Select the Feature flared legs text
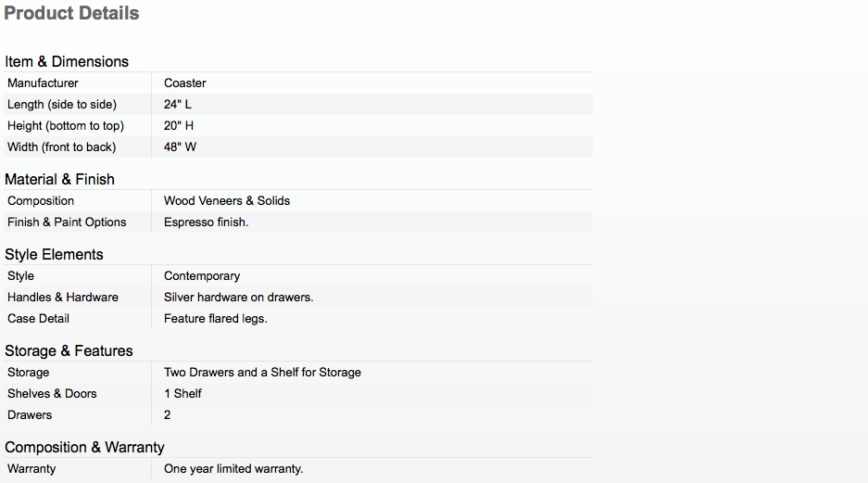Viewport: 868px width, 483px height. tap(216, 319)
